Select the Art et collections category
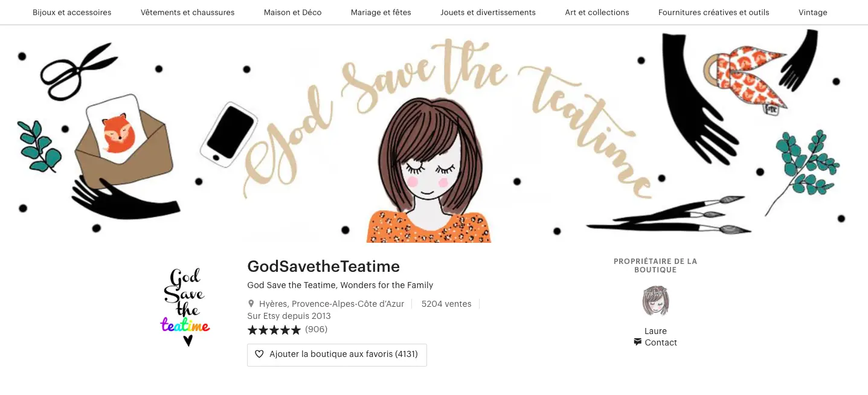Screen dimensions: 868x395 597,12
